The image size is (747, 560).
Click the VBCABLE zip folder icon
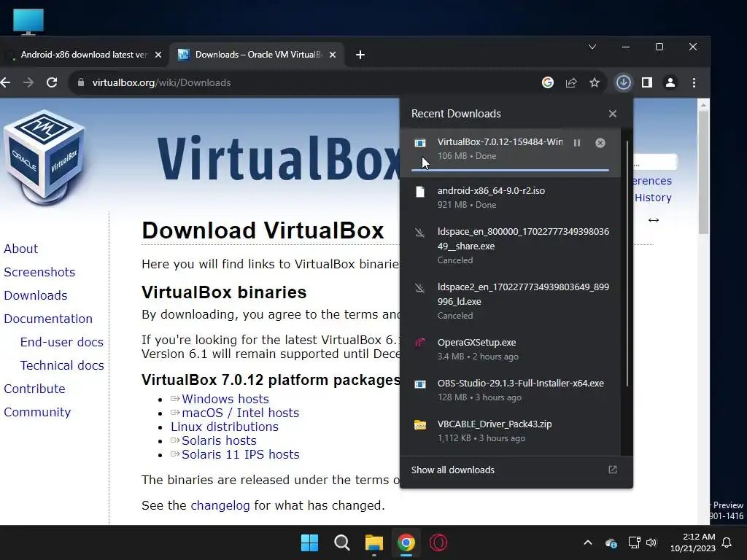pyautogui.click(x=419, y=425)
